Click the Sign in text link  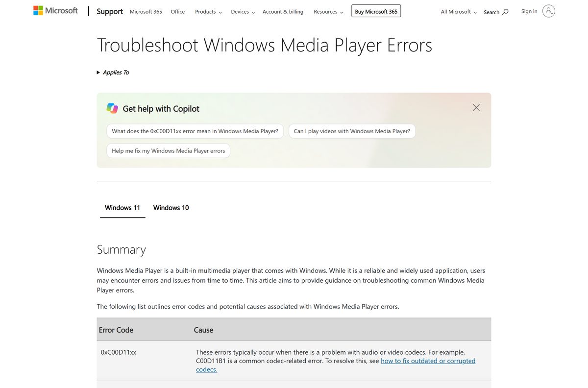529,11
